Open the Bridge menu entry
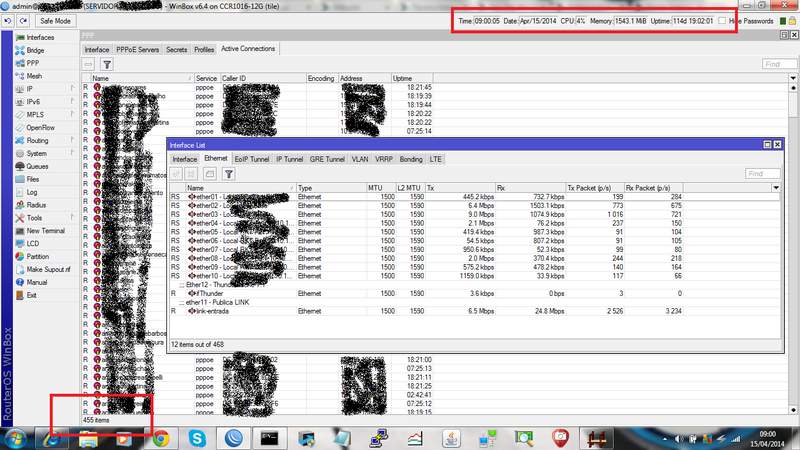800x450 pixels. point(35,50)
